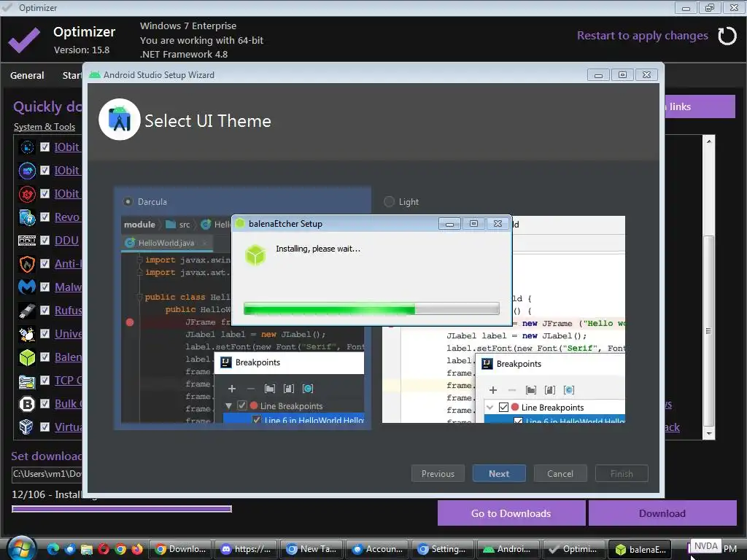This screenshot has height=560, width=747.
Task: Toggle the TCP Optimizer checkbox
Action: coord(44,380)
